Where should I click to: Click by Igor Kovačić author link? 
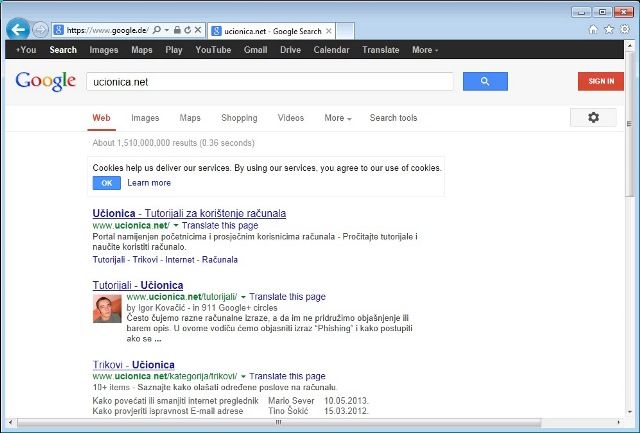coord(156,308)
